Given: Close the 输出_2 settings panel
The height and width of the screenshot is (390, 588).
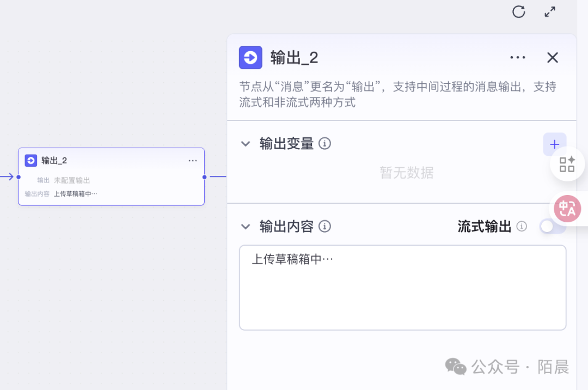Looking at the screenshot, I should [553, 58].
